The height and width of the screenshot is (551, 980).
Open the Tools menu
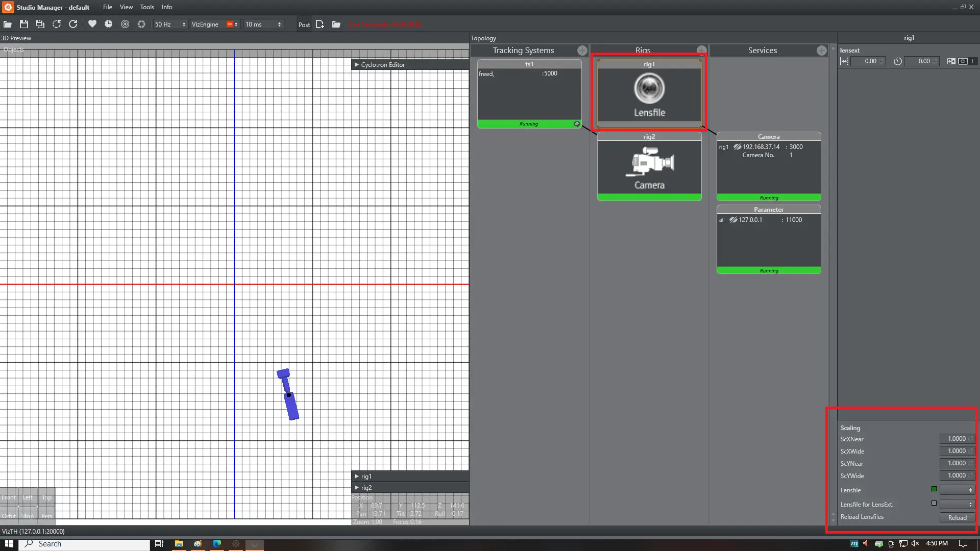pyautogui.click(x=147, y=7)
